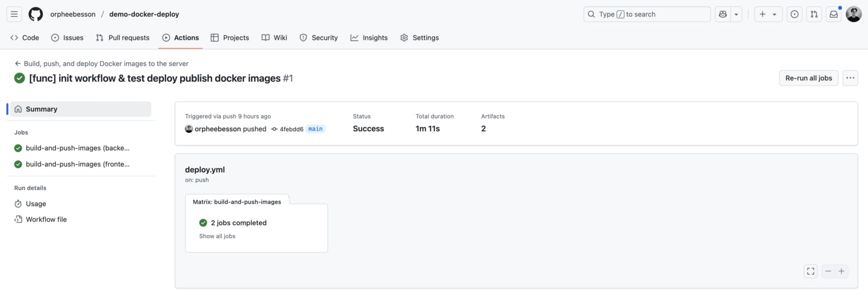Open the notifications inbox icon
The height and width of the screenshot is (292, 868).
coord(834,14)
